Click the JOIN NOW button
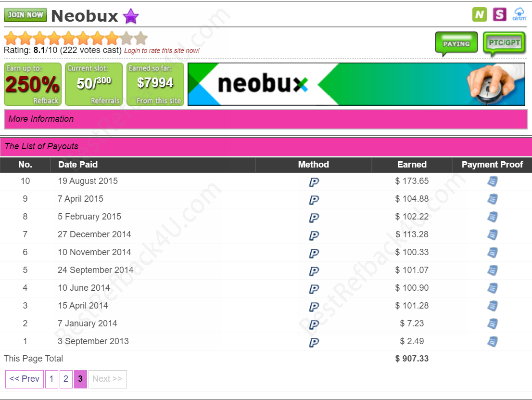Viewport: 532px width, 400px height. (25, 15)
